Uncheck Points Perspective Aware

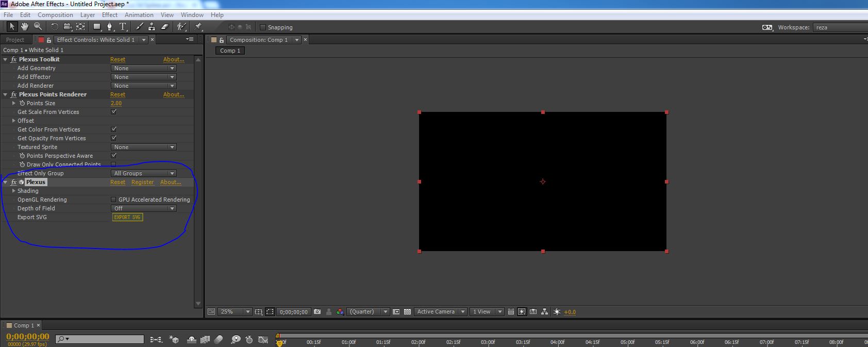114,155
